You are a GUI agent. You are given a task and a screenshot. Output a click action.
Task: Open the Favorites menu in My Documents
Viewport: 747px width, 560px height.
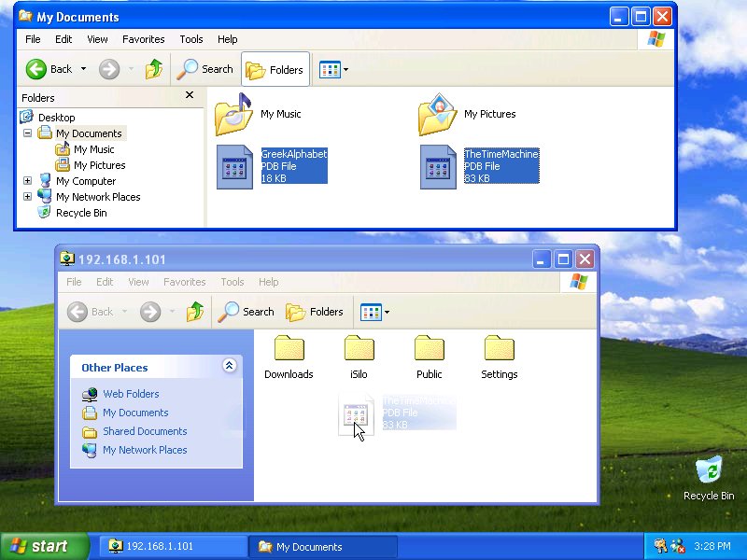point(143,39)
